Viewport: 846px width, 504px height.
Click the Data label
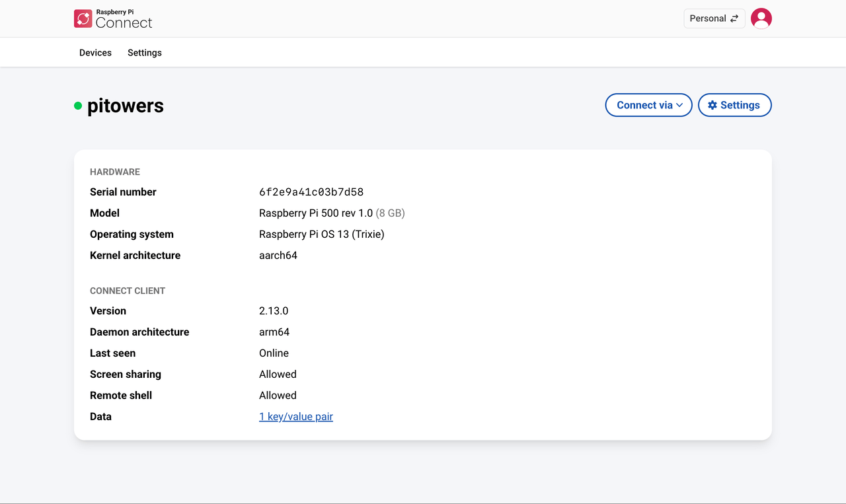coord(100,417)
